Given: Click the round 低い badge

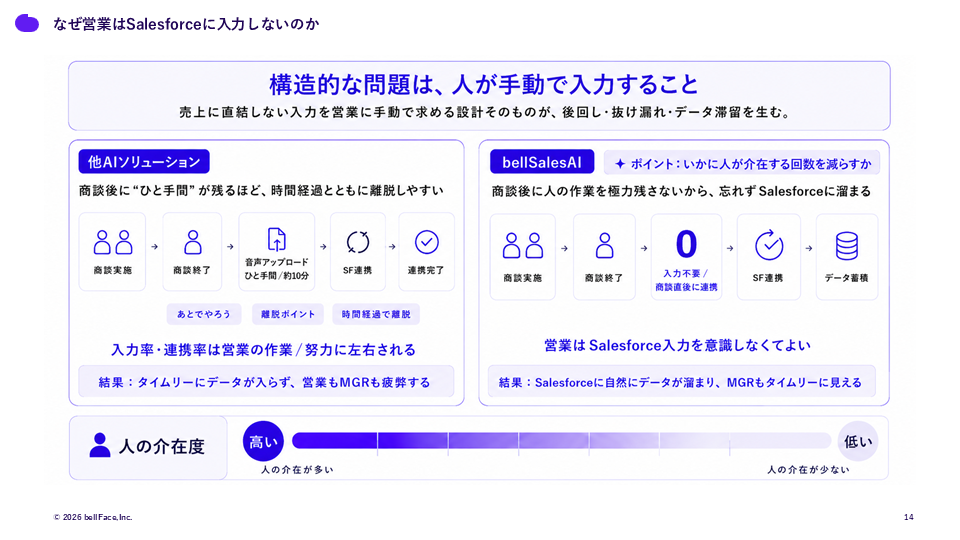Looking at the screenshot, I should 858,441.
